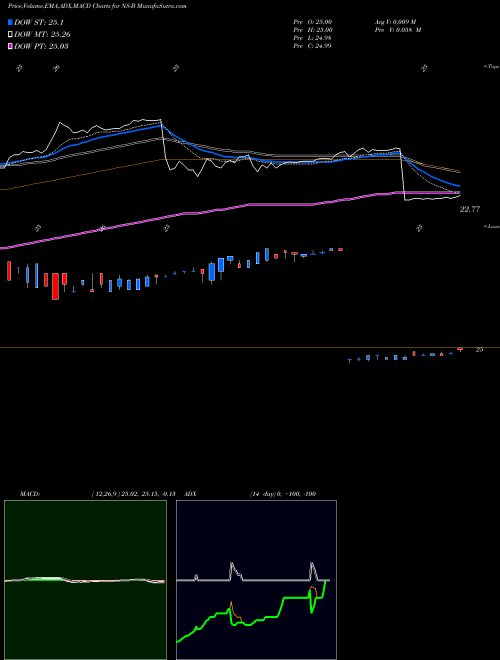Click the '<Lows' marker label
The height and width of the screenshot is (660, 500).
coord(492,226)
